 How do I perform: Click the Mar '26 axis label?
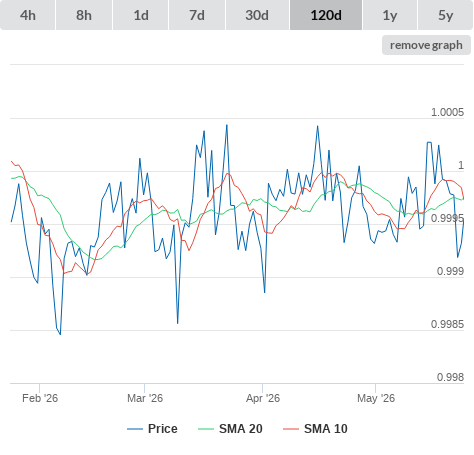click(145, 398)
